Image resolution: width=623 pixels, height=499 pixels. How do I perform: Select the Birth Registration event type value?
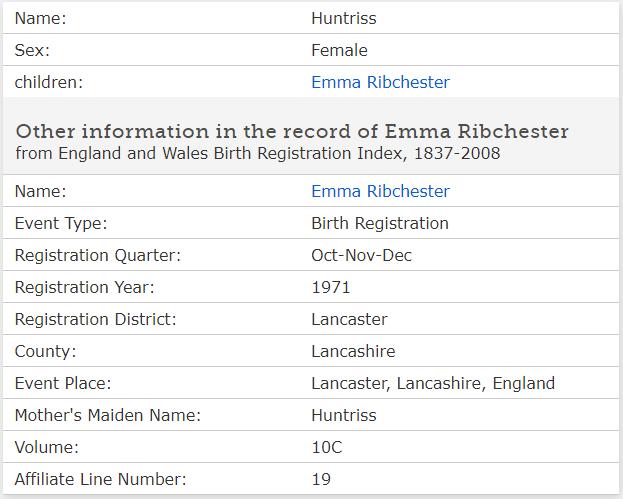point(379,223)
